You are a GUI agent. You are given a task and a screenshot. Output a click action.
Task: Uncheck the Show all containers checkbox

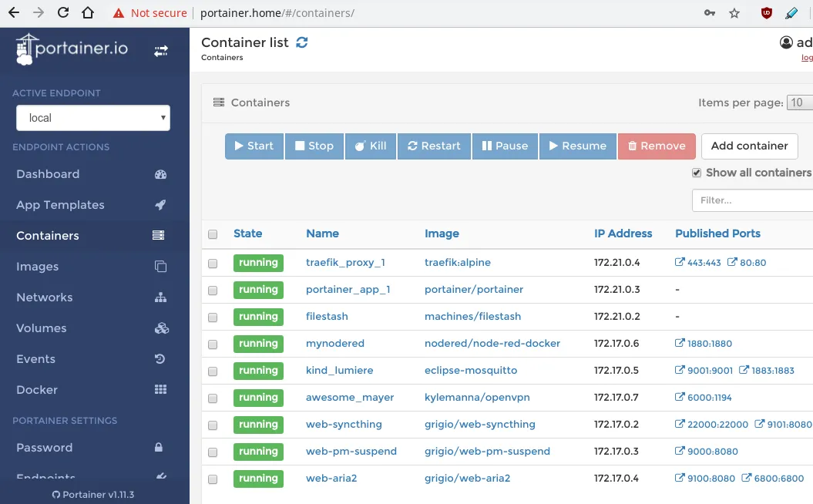pyautogui.click(x=697, y=173)
